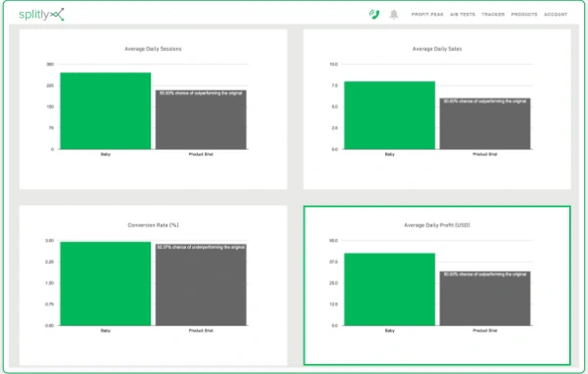Select the Average Daily Sessions chart title
This screenshot has height=374, width=588.
[153, 48]
